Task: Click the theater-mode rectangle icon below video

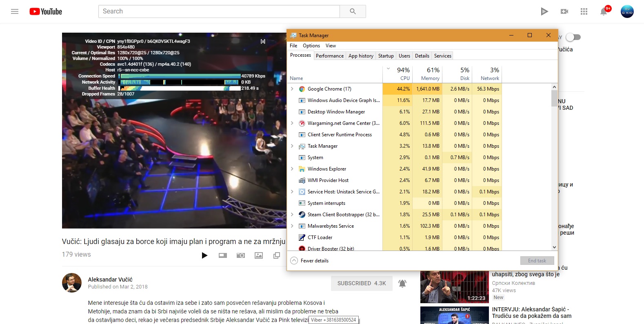Action: (222, 255)
